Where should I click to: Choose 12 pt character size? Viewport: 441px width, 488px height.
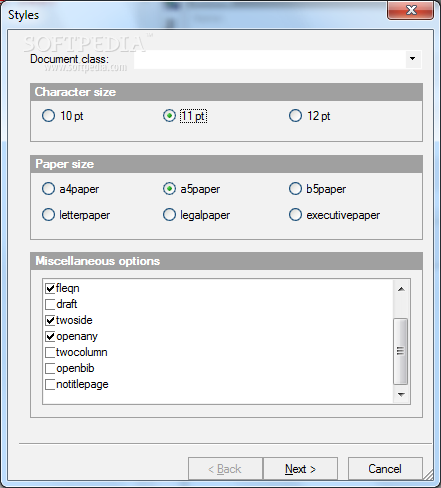pyautogui.click(x=295, y=116)
